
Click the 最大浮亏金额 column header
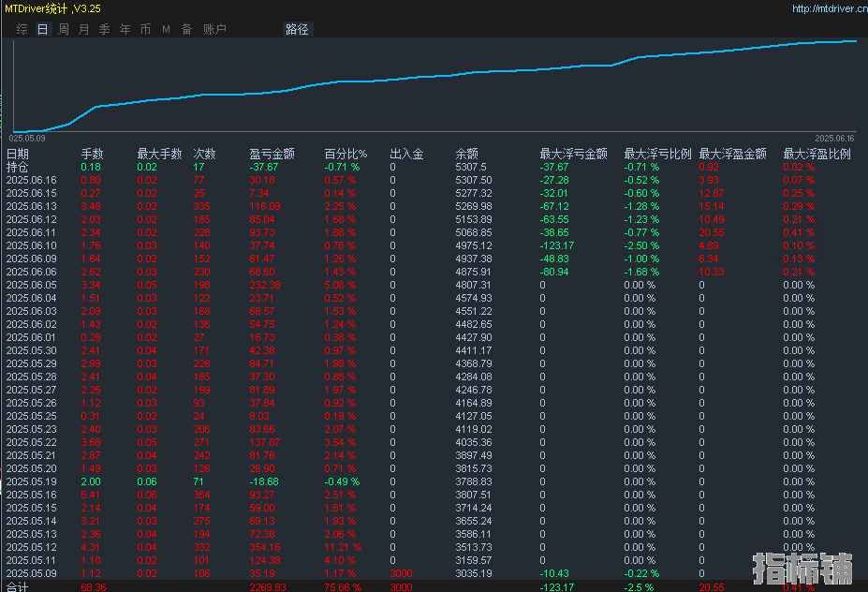(573, 154)
